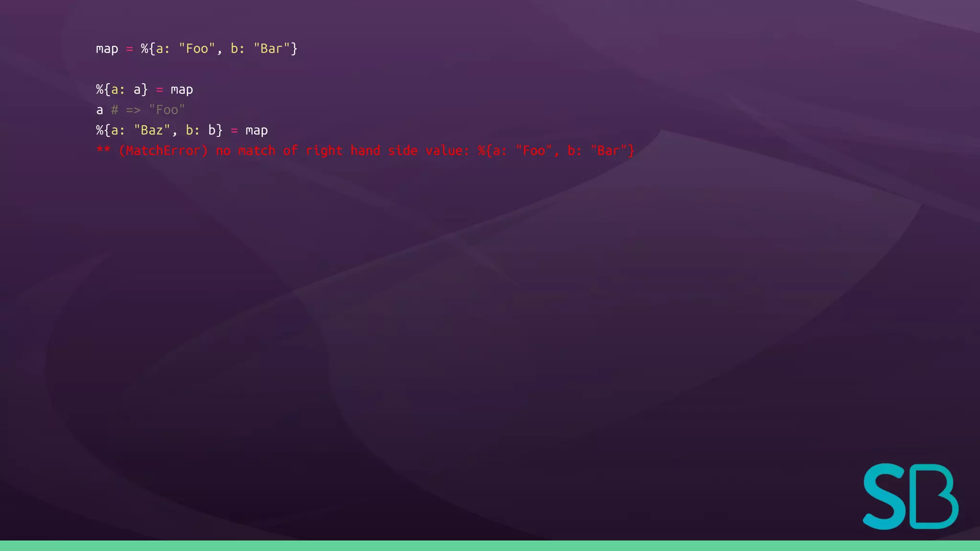This screenshot has height=551, width=980.
Task: Click the "Foo" string in the map definition
Action: point(197,48)
